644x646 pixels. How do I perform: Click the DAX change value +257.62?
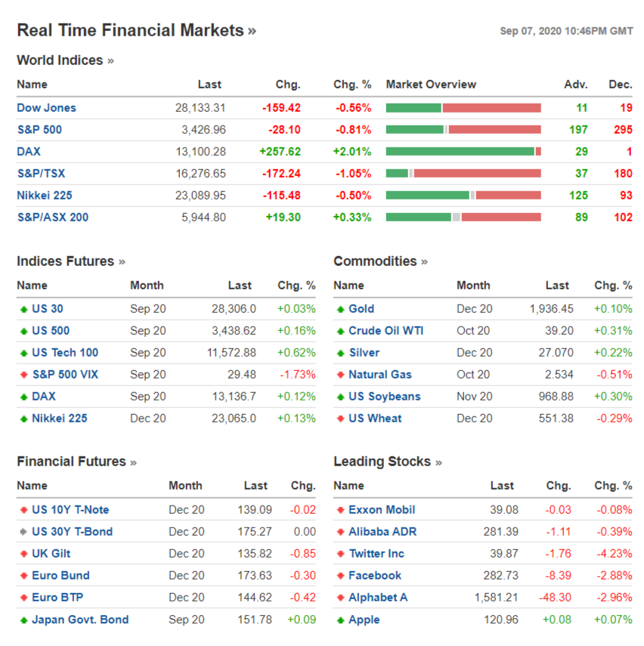tap(280, 152)
